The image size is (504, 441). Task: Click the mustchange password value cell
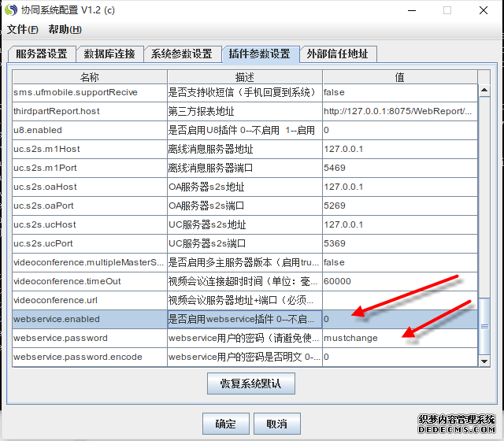tap(400, 338)
